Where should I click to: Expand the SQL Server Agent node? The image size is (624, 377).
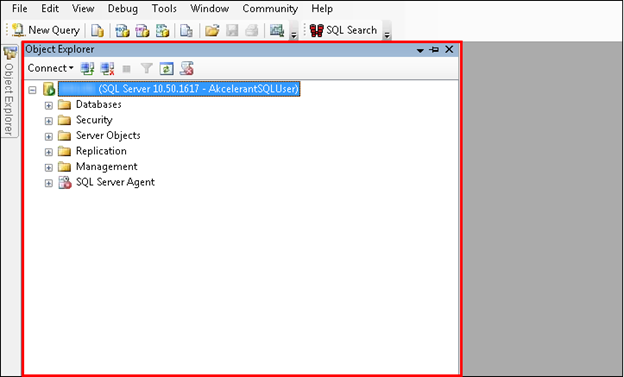(x=49, y=183)
